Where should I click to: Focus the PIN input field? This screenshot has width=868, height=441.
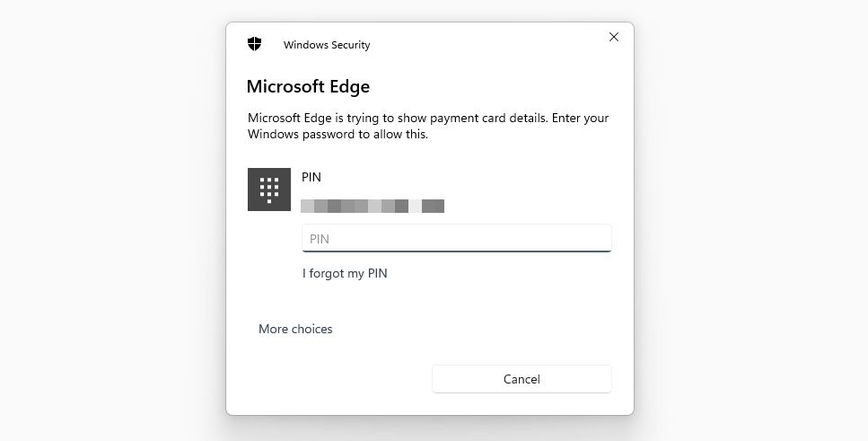point(456,238)
